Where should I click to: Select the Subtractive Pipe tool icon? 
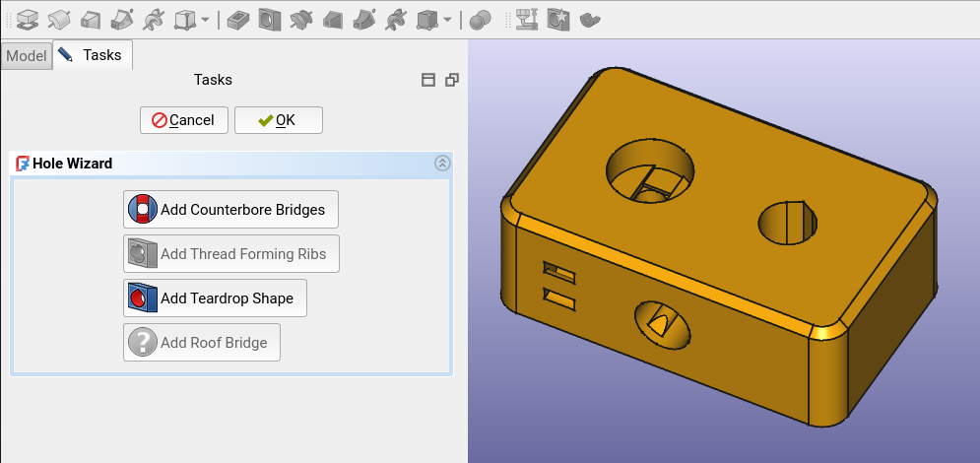[x=364, y=20]
